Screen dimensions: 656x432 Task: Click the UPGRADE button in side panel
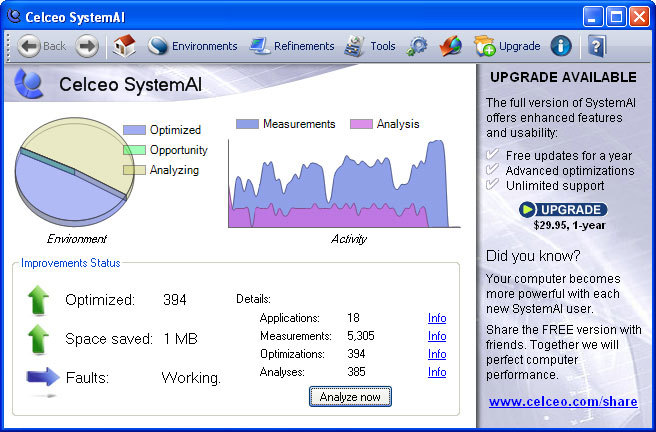click(563, 210)
